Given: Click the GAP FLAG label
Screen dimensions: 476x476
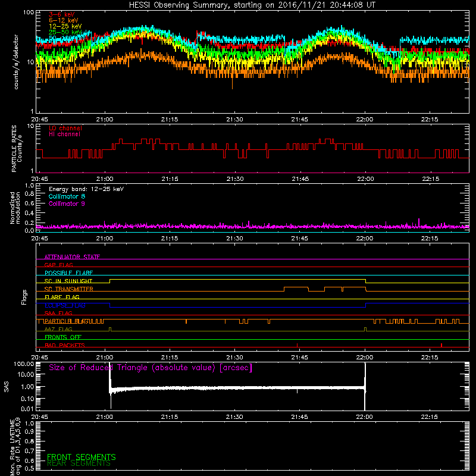Looking at the screenshot, I should tap(58, 265).
